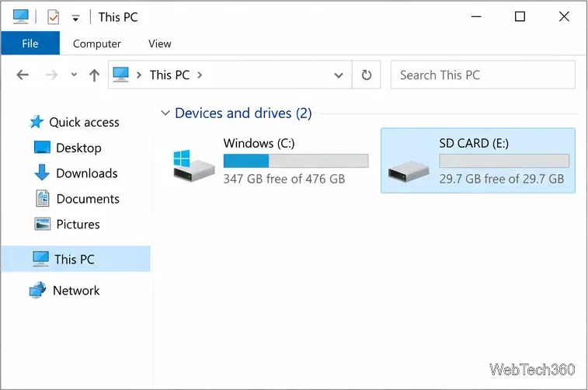Click This PC in the address bar
This screenshot has height=390, width=588.
pos(169,75)
